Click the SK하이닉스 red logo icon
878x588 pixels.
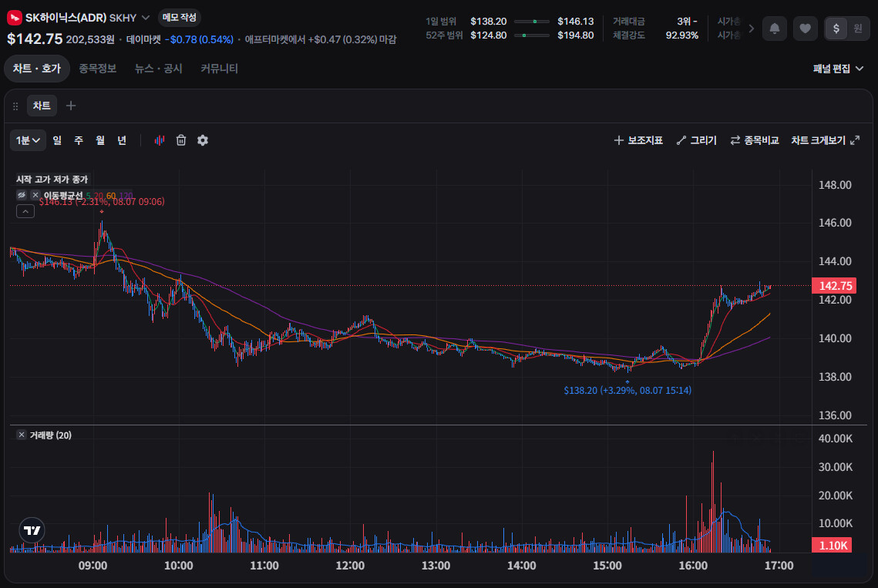[x=14, y=18]
